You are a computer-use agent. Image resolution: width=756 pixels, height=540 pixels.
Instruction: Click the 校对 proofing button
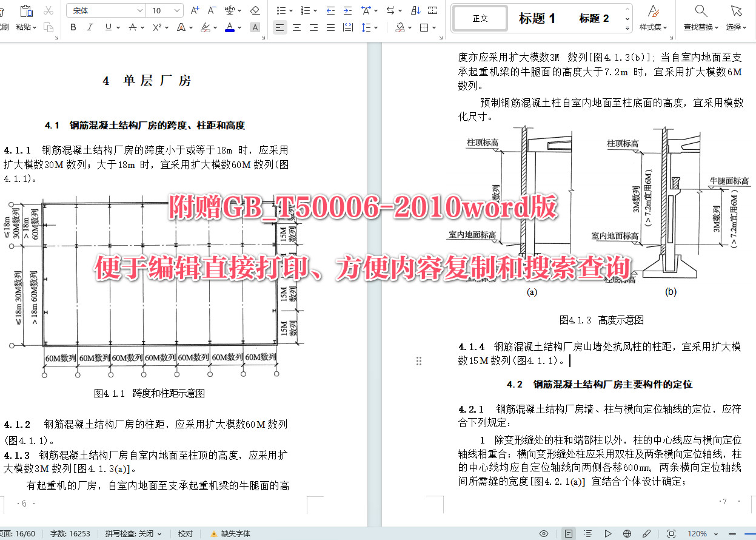click(185, 534)
